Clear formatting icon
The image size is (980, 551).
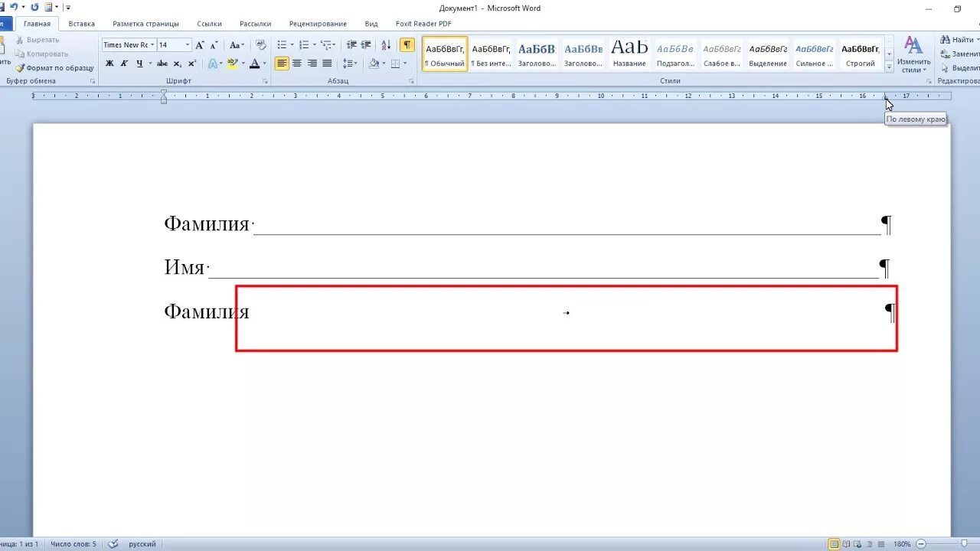(261, 45)
